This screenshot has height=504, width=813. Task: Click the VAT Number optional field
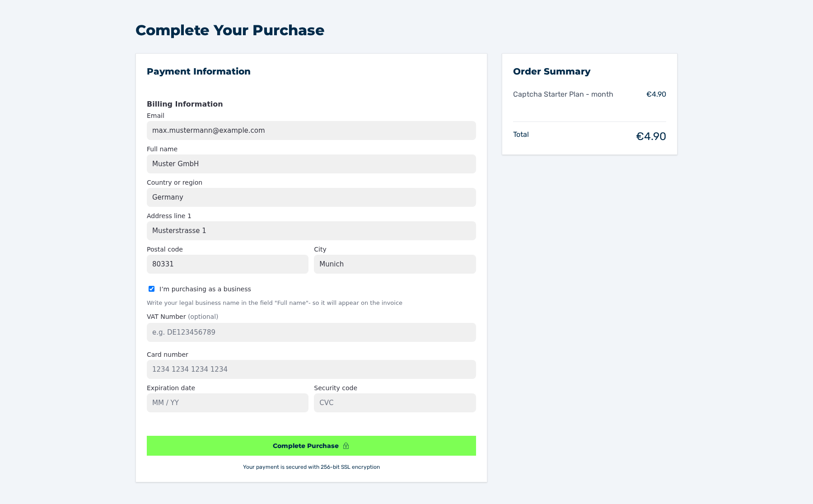(311, 332)
